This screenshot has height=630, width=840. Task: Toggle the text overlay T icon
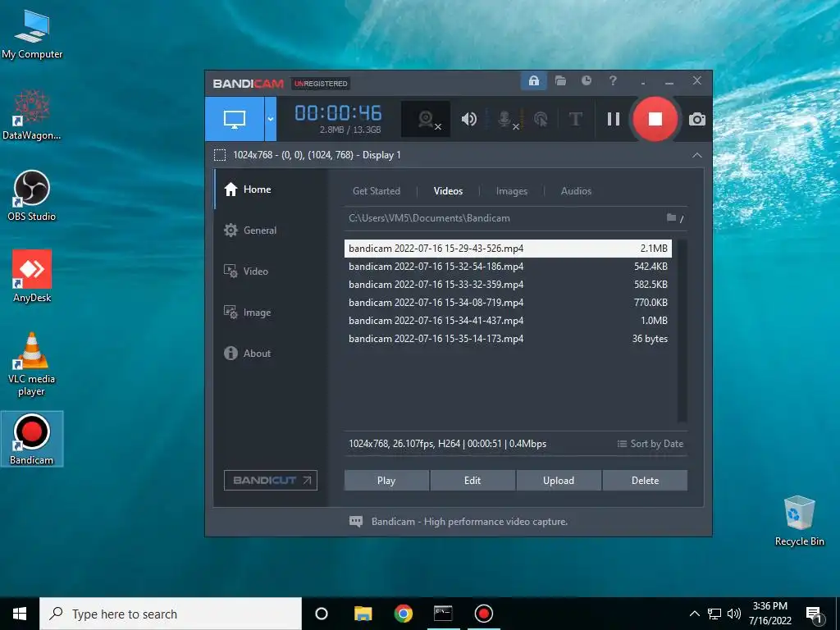(575, 119)
